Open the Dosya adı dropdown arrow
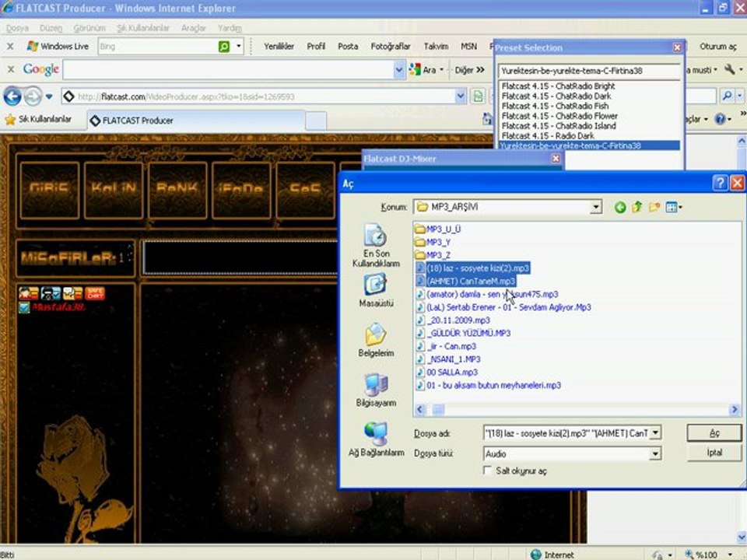This screenshot has width=747, height=560. pyautogui.click(x=655, y=432)
